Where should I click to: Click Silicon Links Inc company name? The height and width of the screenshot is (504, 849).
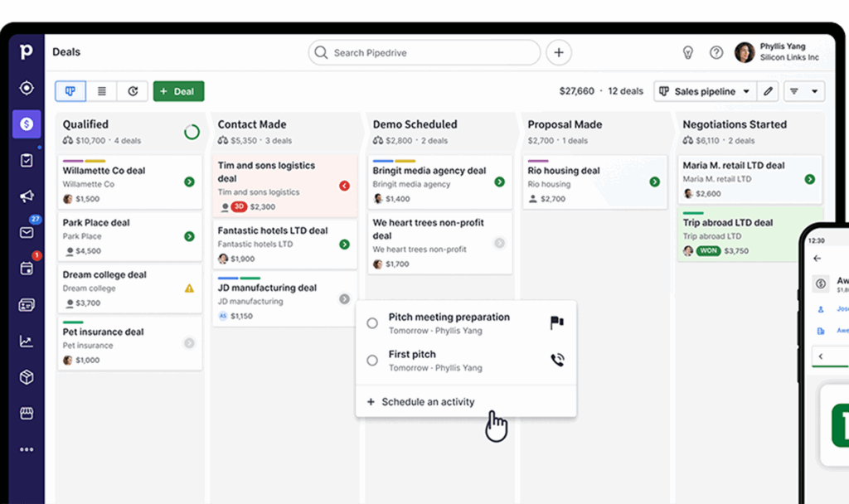click(789, 57)
